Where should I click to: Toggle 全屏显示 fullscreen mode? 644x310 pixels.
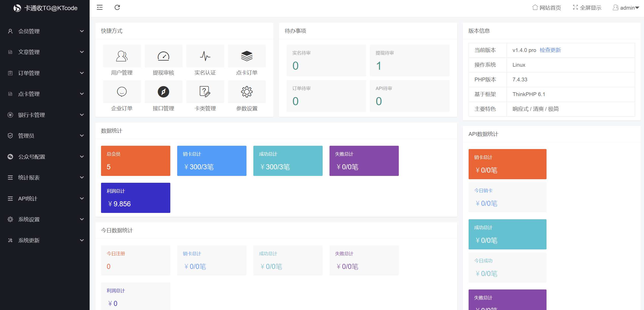[x=587, y=8]
